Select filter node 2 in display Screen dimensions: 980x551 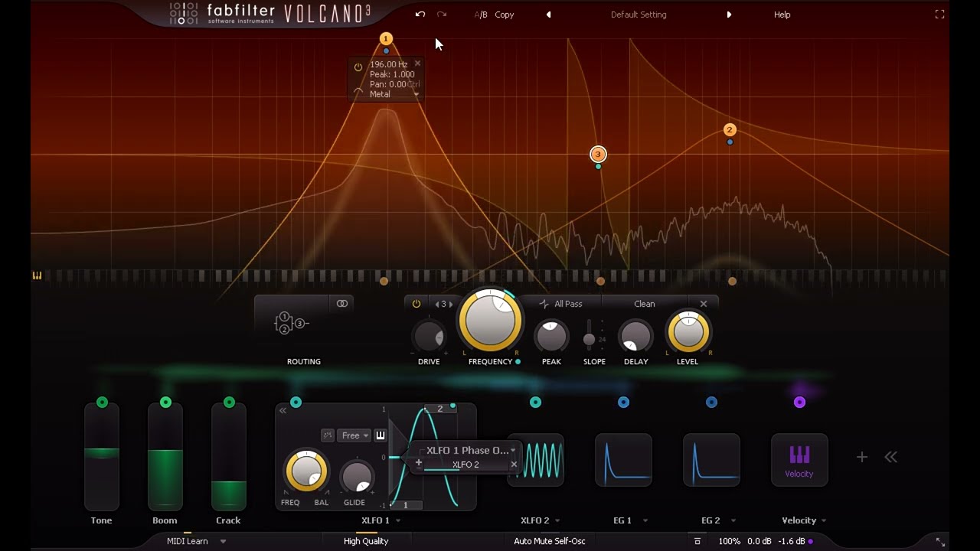click(x=730, y=130)
